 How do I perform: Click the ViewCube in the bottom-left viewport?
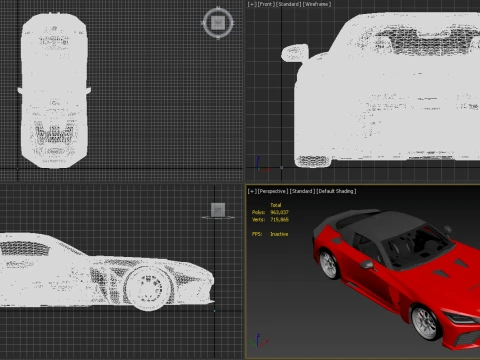pos(218,210)
